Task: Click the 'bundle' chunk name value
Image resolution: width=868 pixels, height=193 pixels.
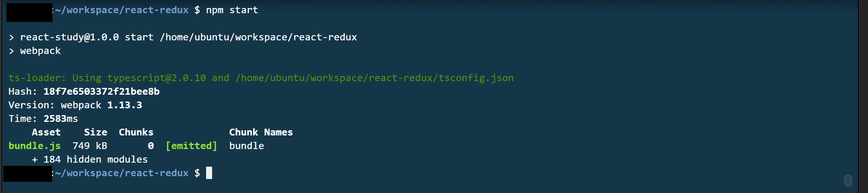Action: (247, 146)
